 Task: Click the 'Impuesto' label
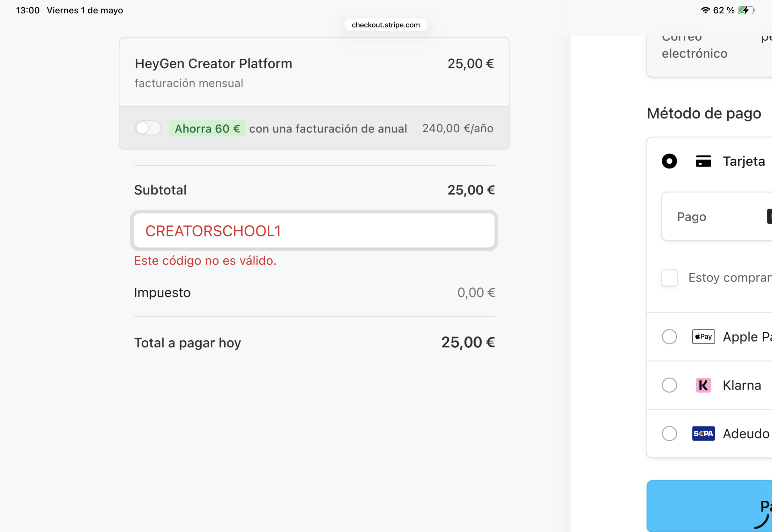tap(162, 293)
